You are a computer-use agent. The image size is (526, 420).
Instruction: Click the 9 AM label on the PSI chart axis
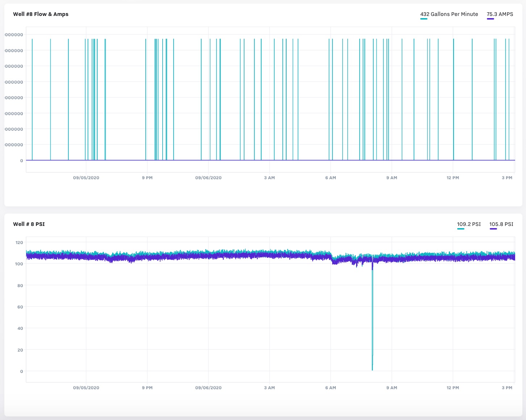click(x=392, y=388)
